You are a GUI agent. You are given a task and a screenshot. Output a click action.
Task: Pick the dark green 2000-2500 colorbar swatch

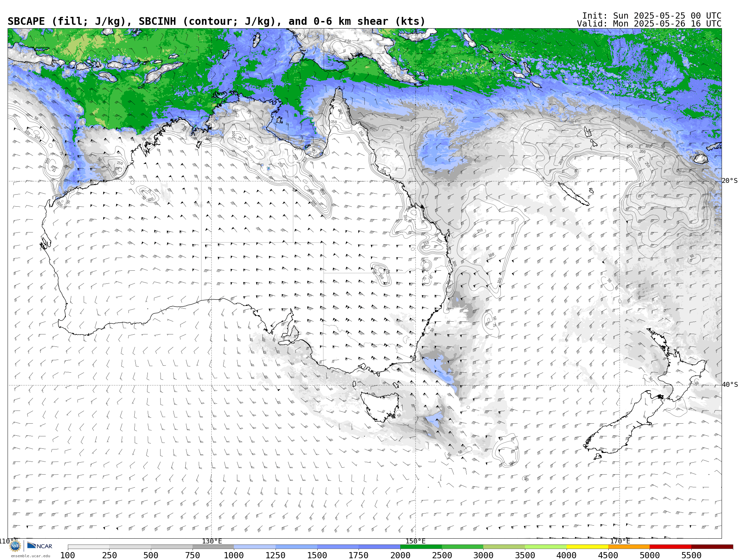pos(421,547)
